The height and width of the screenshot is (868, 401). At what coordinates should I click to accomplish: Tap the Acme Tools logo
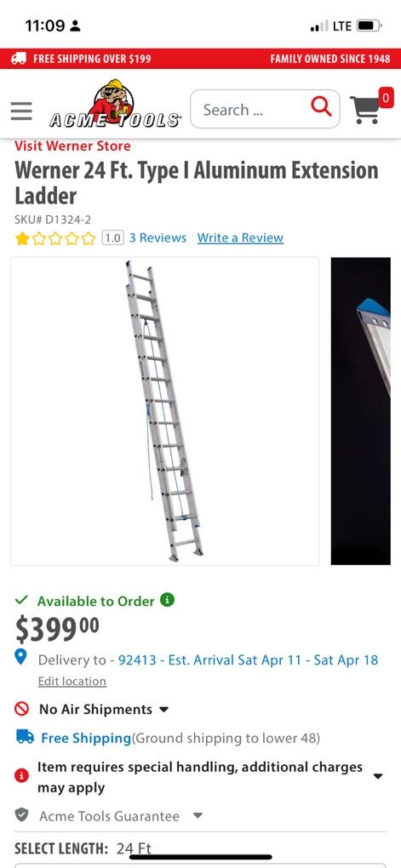click(115, 104)
